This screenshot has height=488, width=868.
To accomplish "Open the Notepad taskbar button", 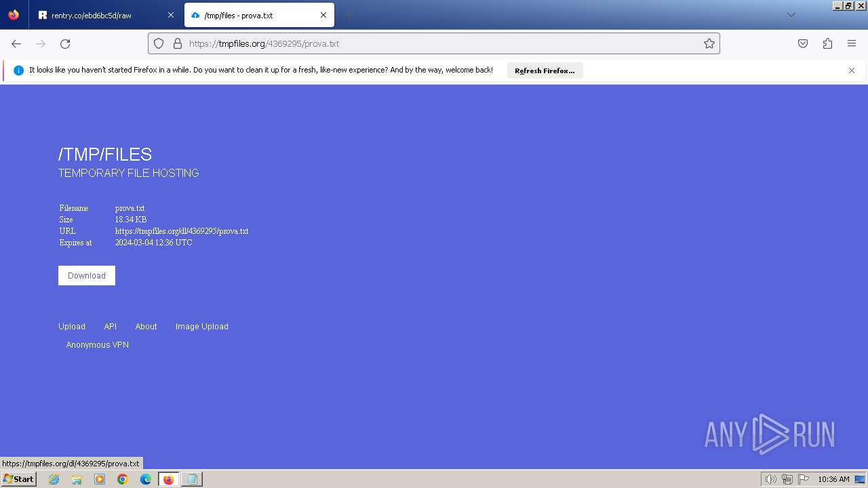I will [192, 479].
